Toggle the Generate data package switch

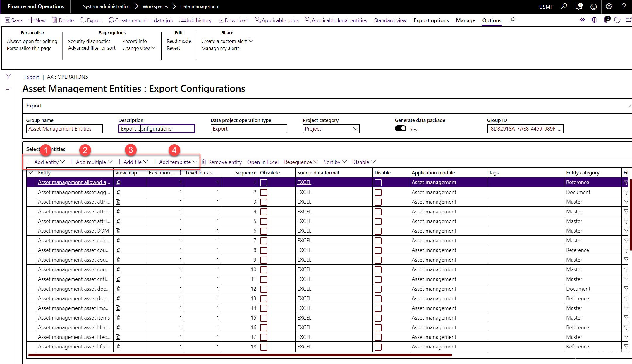(400, 128)
